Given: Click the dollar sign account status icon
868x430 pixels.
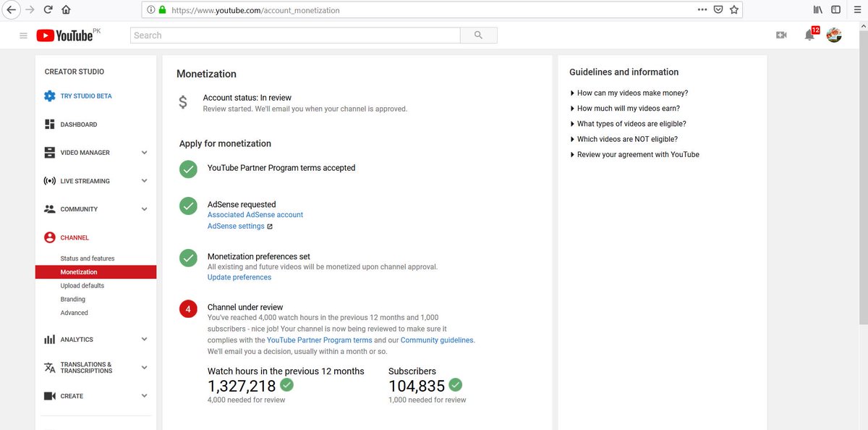Looking at the screenshot, I should click(183, 103).
